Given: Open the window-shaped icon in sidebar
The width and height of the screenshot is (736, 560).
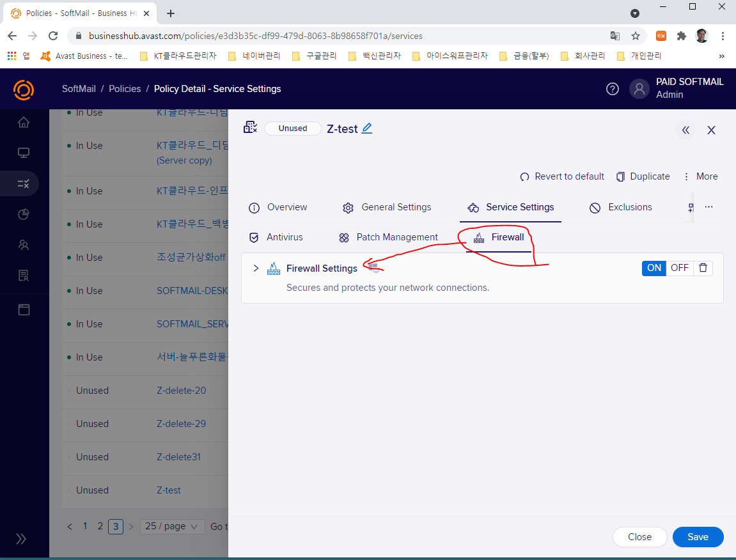Looking at the screenshot, I should click(24, 309).
